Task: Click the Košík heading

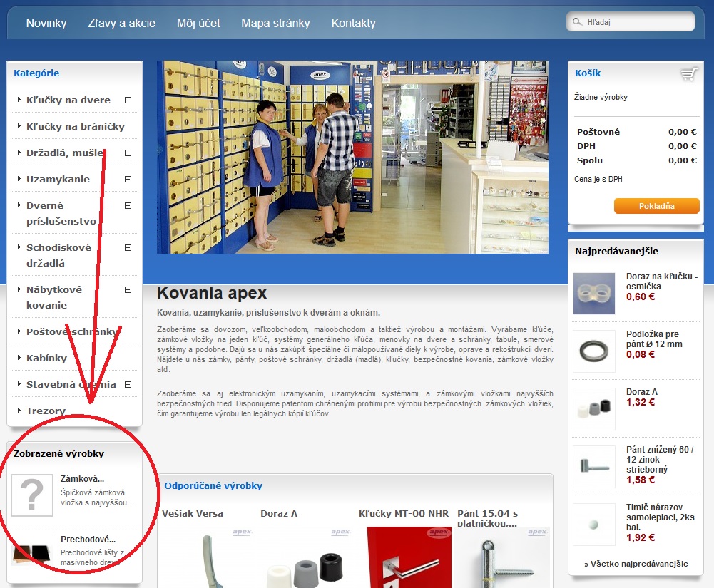Action: pos(588,73)
